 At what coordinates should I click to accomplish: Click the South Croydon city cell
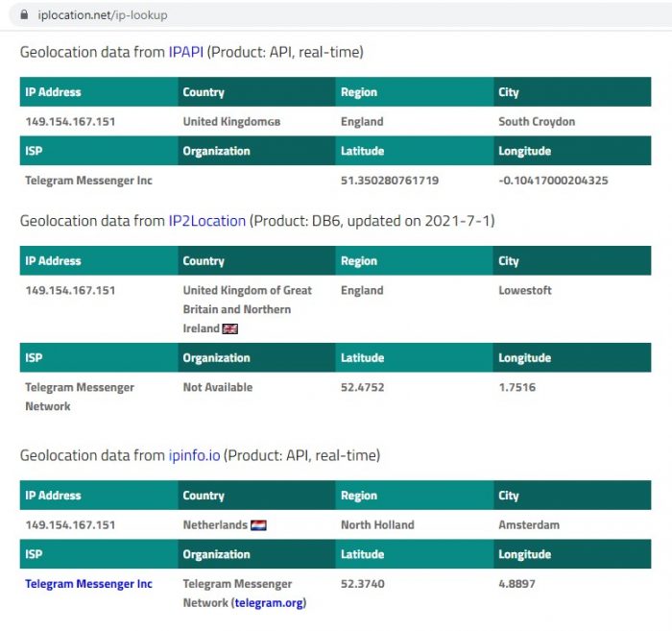tap(537, 122)
